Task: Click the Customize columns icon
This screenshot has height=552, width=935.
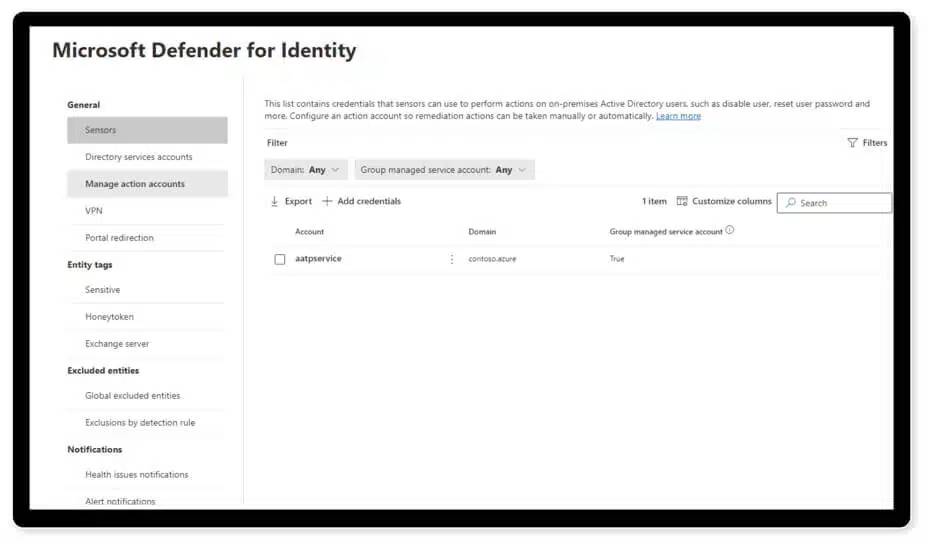Action: pos(682,201)
